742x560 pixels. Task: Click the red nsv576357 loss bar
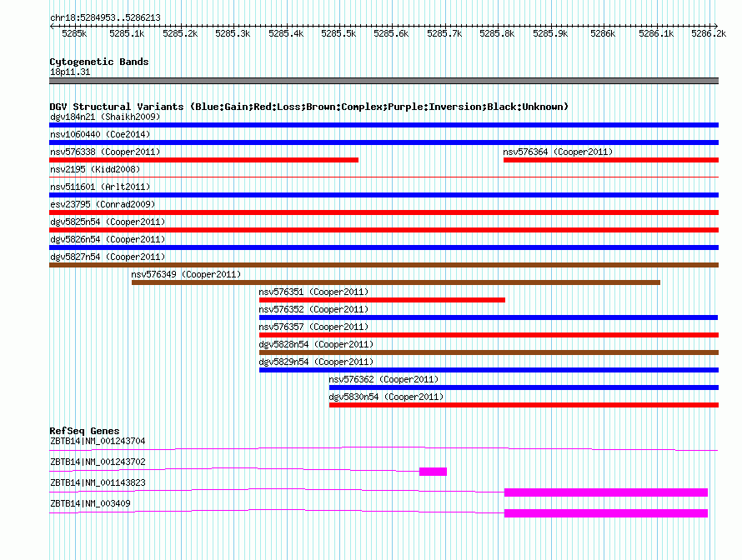click(x=489, y=335)
